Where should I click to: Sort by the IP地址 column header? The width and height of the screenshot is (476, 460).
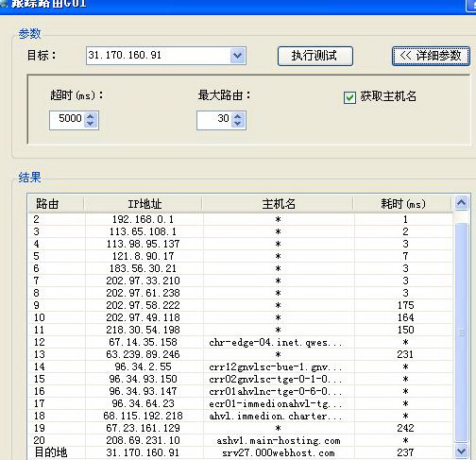[x=144, y=204]
